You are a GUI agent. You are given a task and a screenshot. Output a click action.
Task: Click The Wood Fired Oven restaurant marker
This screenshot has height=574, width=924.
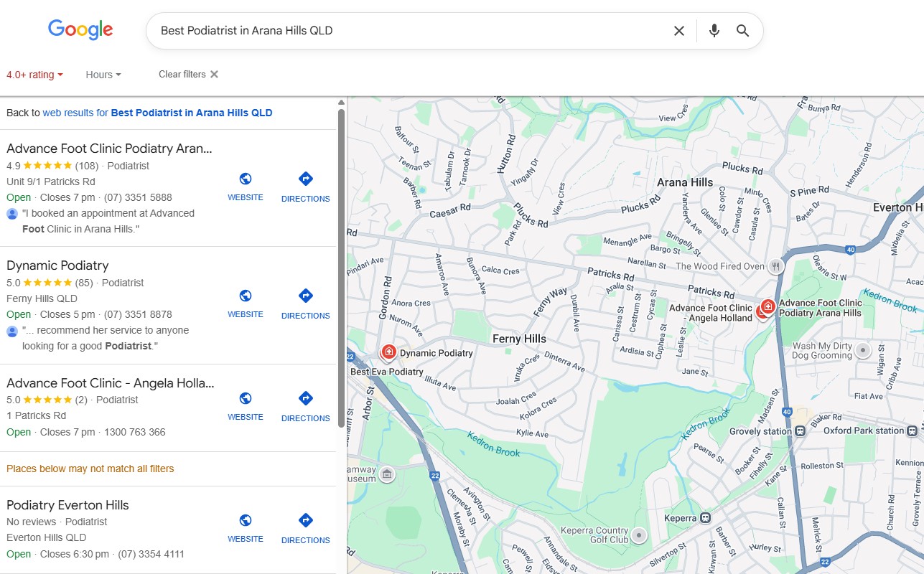click(x=775, y=266)
